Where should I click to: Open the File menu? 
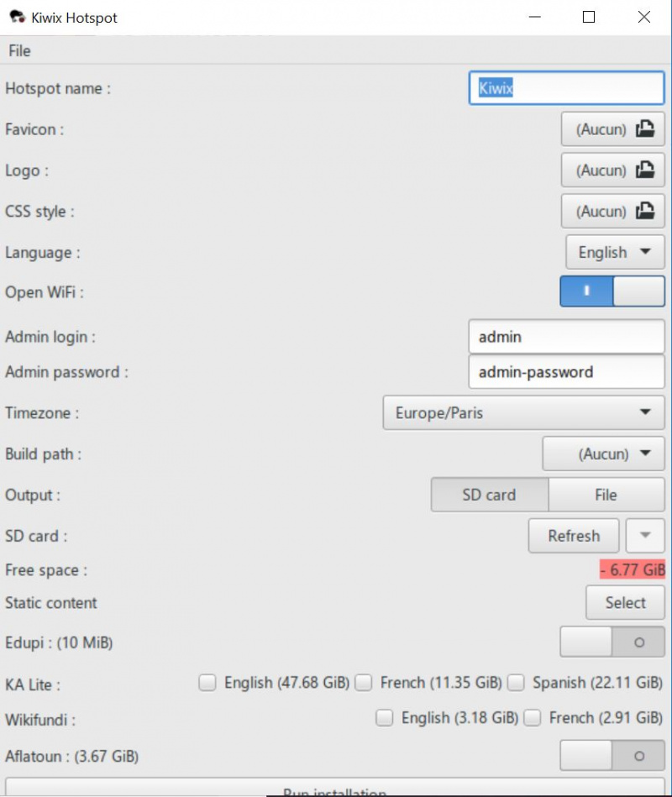tap(19, 51)
